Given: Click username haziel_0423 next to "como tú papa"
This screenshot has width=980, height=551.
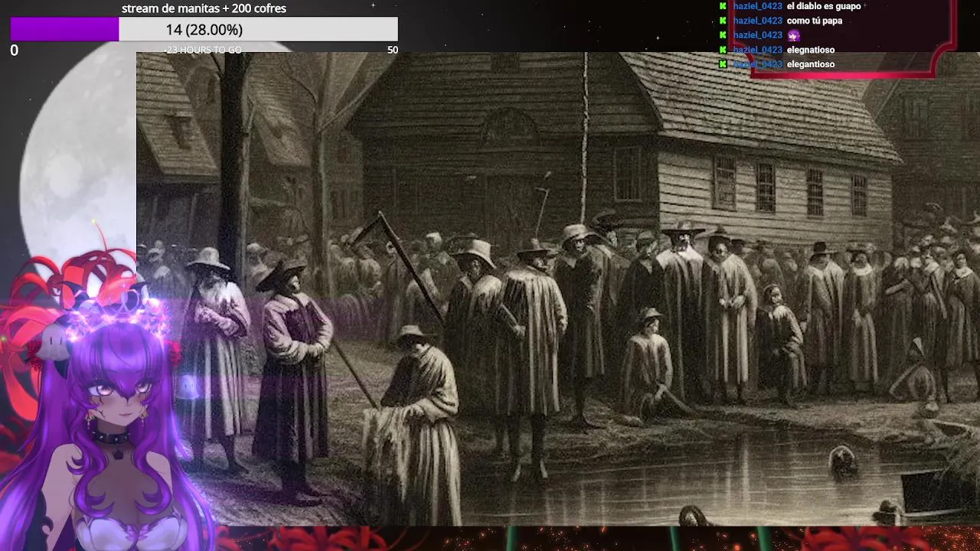Looking at the screenshot, I should (757, 21).
